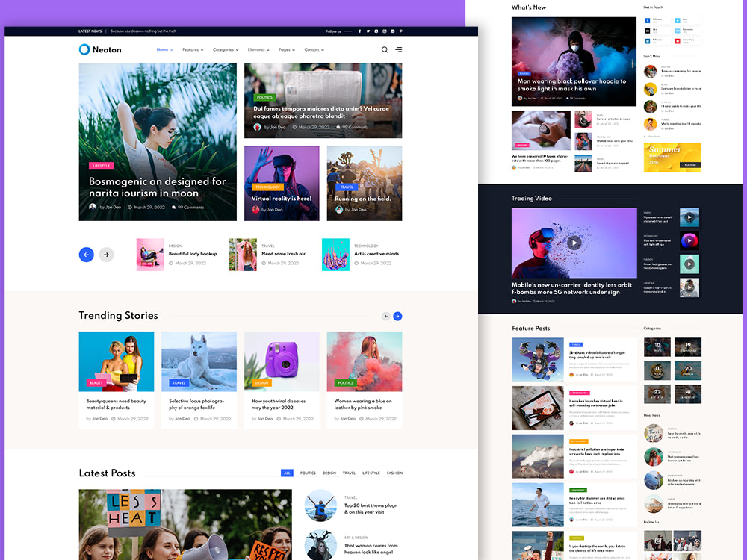Play the 'Green leaf glasses' video thumbnail
This screenshot has width=747, height=560.
[x=689, y=264]
